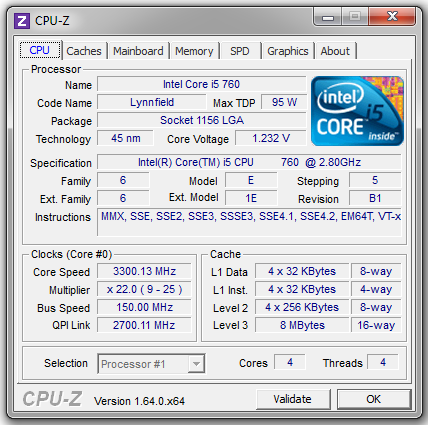Open the Mainboard tab
Image resolution: width=428 pixels, height=426 pixels.
pos(138,51)
